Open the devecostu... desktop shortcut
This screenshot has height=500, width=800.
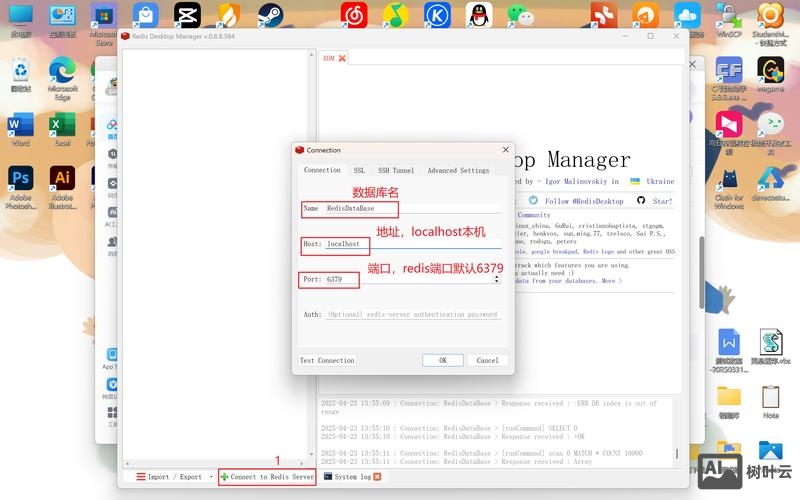tap(770, 184)
